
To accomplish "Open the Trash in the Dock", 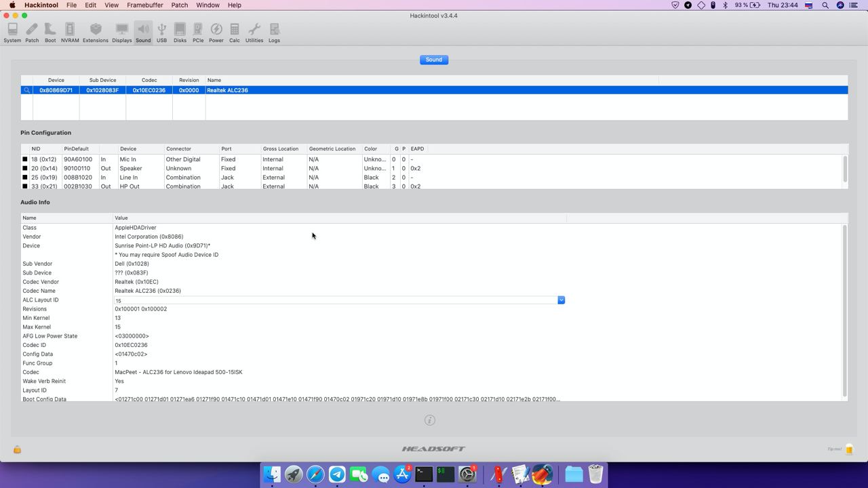I will [595, 474].
